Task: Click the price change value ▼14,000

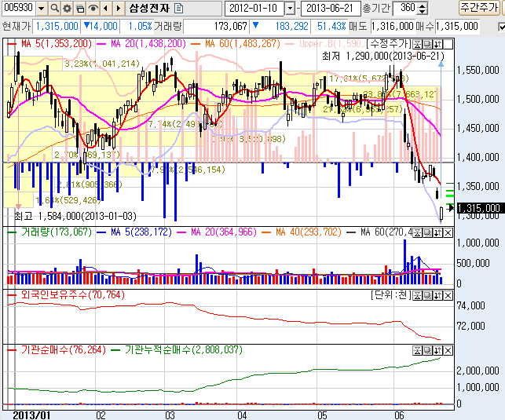Action: [101, 27]
